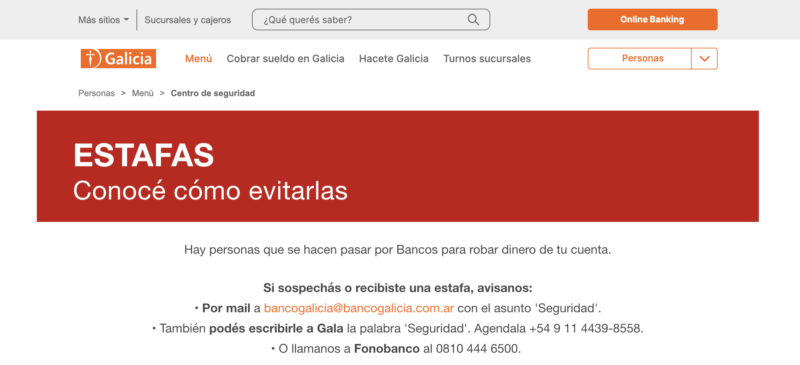Screen dimensions: 800x365
Task: Expand the Más sitios dropdown
Action: [103, 20]
